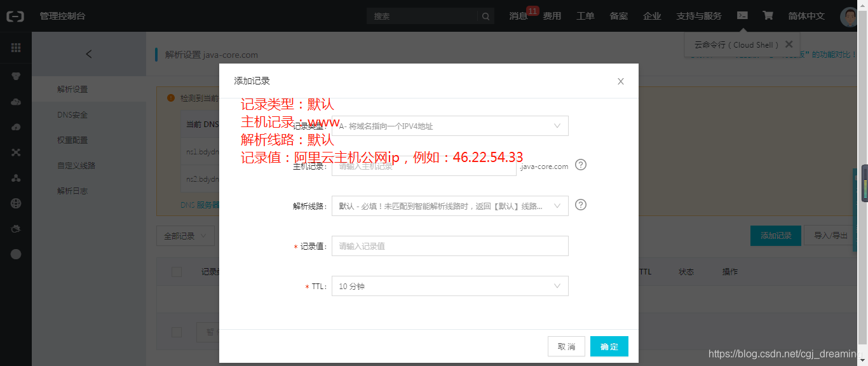Image resolution: width=868 pixels, height=366 pixels.
Task: Expand the 全部记录 filter dropdown
Action: [x=186, y=236]
